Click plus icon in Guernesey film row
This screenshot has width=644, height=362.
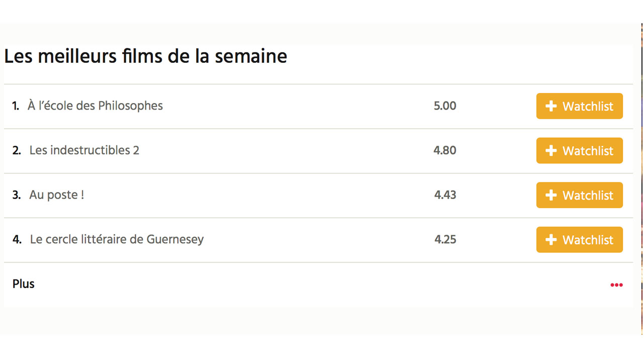click(551, 239)
